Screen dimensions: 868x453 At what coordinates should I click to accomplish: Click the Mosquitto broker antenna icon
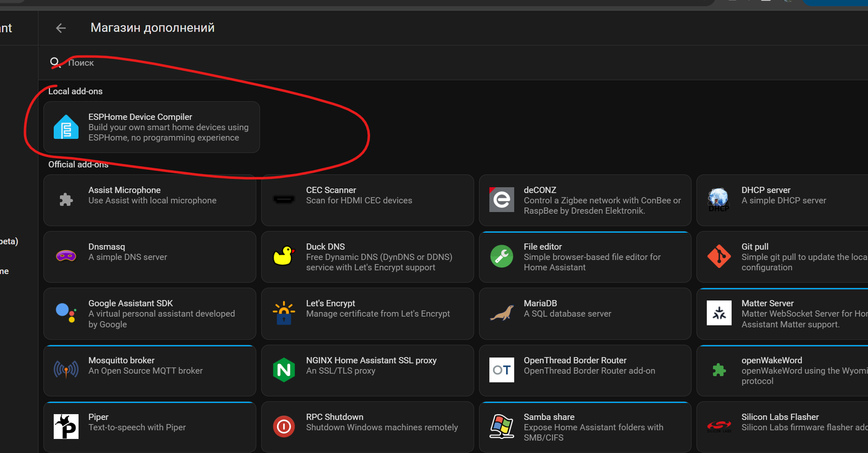click(66, 370)
